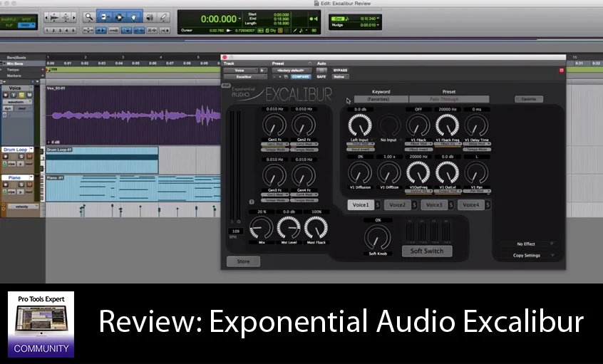Image resolution: width=603 pixels, height=364 pixels.
Task: Mute the Voice track
Action: click(29, 95)
